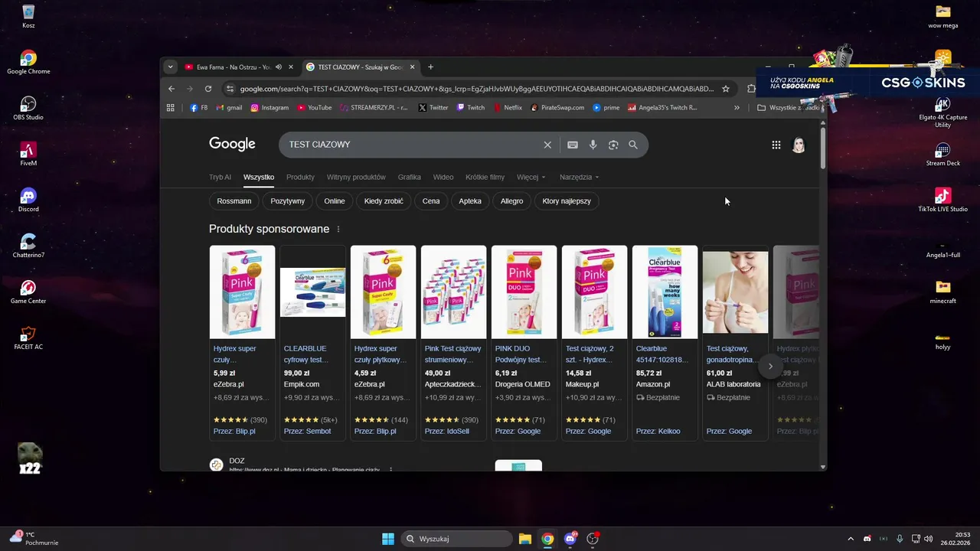
Task: Open Chrome apps shortcut in bookmarks bar
Action: tap(171, 108)
